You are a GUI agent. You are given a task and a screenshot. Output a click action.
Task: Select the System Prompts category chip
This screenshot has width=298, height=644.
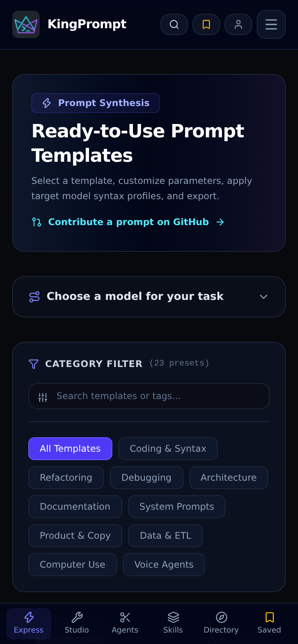click(x=177, y=507)
